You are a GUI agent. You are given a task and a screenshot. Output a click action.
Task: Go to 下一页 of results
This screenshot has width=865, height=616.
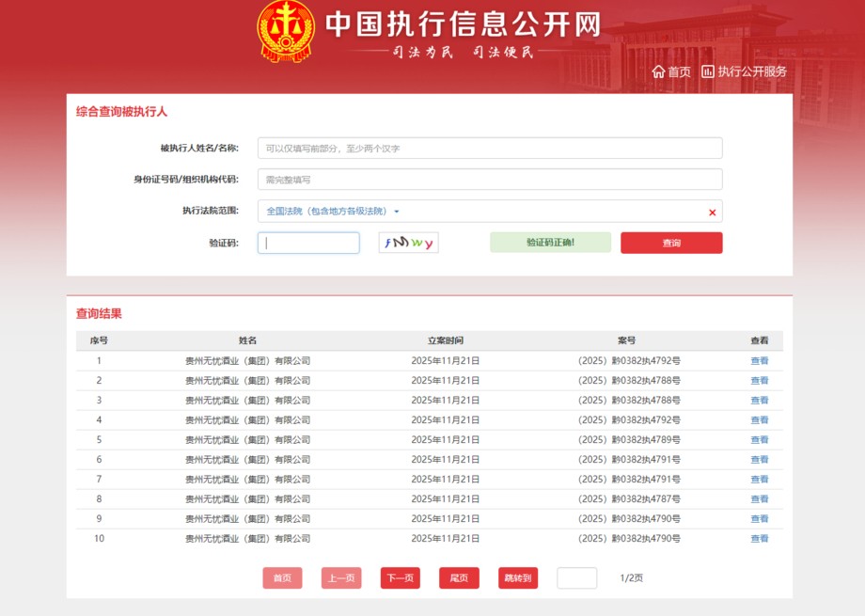click(x=400, y=578)
